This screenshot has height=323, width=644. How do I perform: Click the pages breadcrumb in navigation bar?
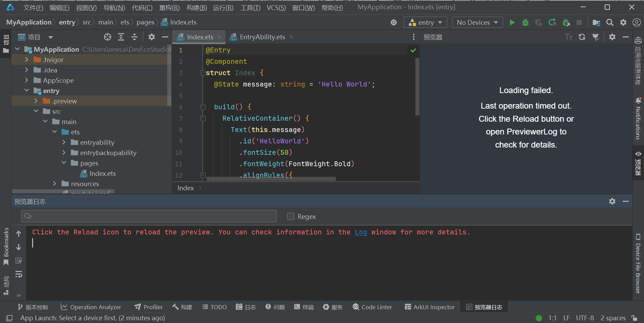[x=145, y=22]
